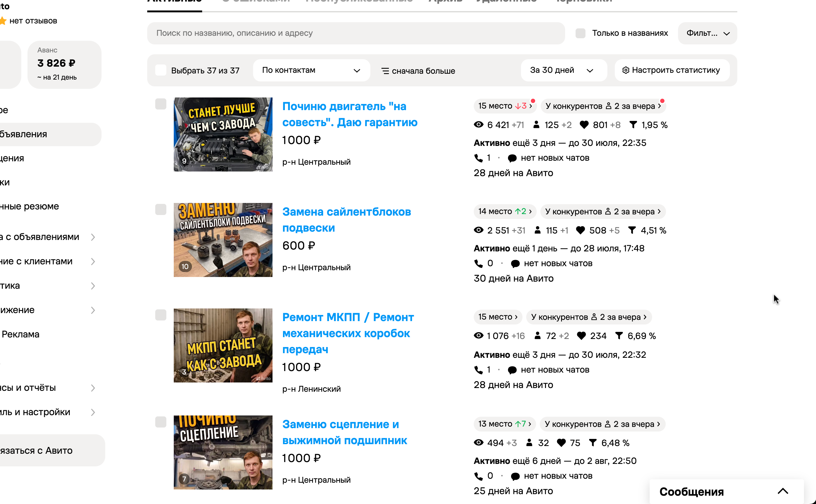Screen dimensions: 816x504
Task: Open the 14 место ↑2 position chip
Action: tap(505, 211)
